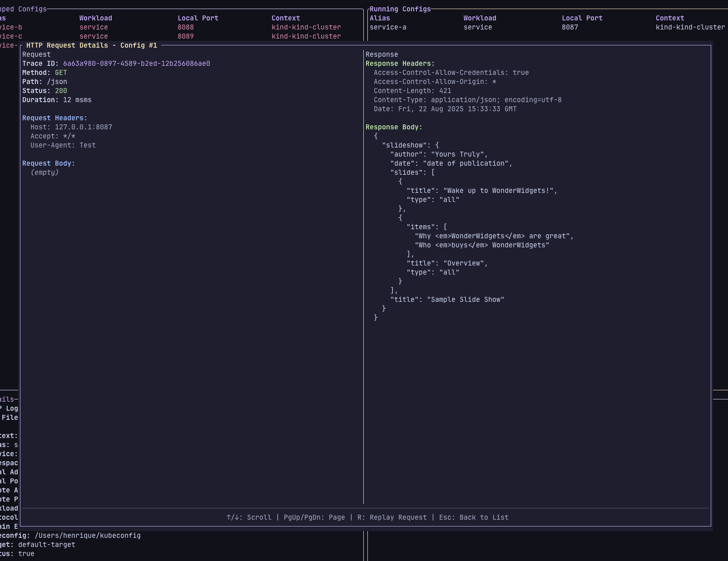Click the Workload column header in Running Configs

[x=480, y=18]
